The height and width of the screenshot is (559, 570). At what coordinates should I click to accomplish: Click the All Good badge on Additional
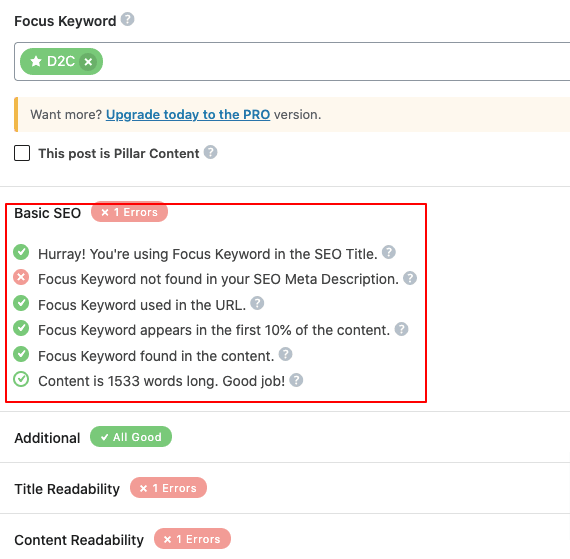point(131,437)
